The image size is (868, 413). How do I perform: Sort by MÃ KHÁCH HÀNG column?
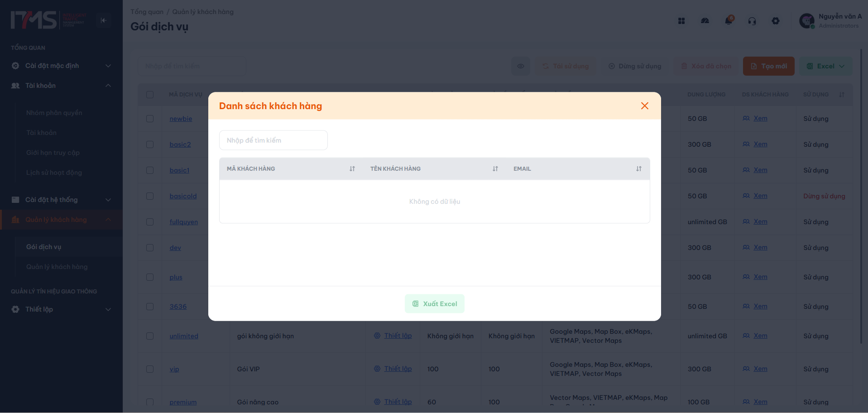[352, 169]
